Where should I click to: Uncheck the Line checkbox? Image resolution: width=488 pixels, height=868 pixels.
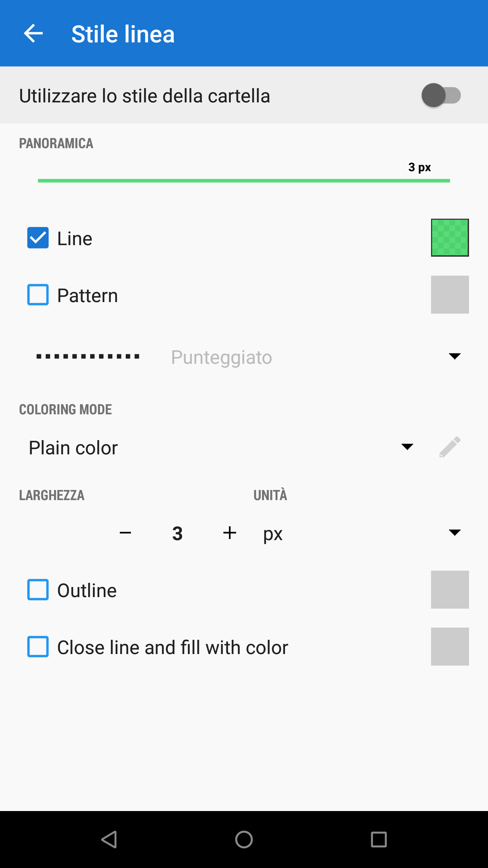coord(38,238)
